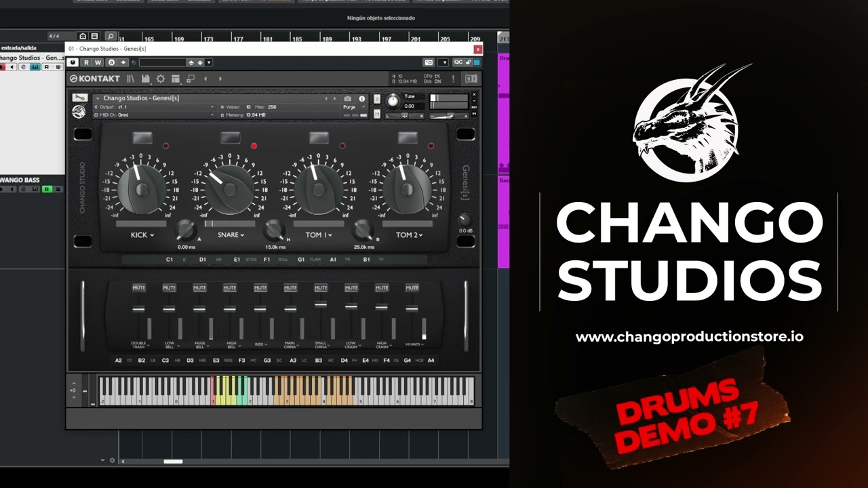Click the Native Instruments NI logo
The height and width of the screenshot is (488, 868).
click(471, 79)
